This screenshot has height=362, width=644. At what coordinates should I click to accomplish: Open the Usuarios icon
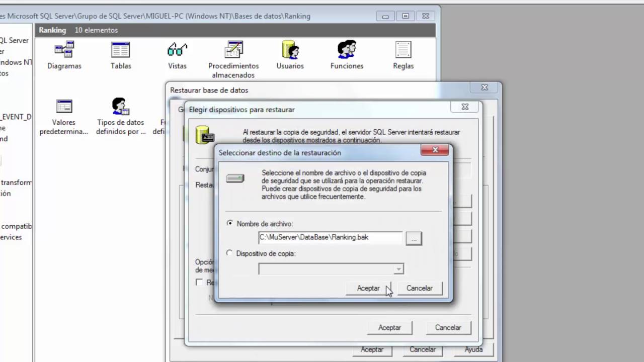point(290,50)
